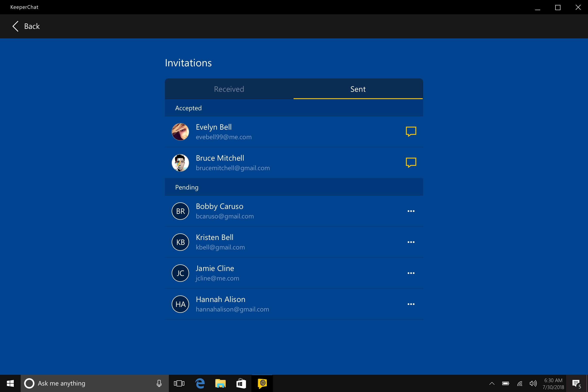588x392 pixels.
Task: Expand the ellipsis menu next to Kristen Bell
Action: click(x=411, y=242)
